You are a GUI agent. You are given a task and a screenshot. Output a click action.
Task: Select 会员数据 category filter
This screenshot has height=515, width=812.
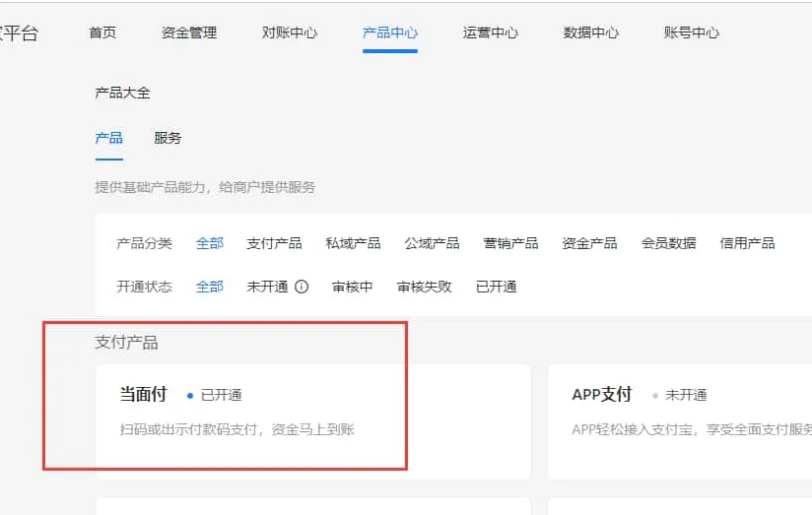click(x=668, y=243)
